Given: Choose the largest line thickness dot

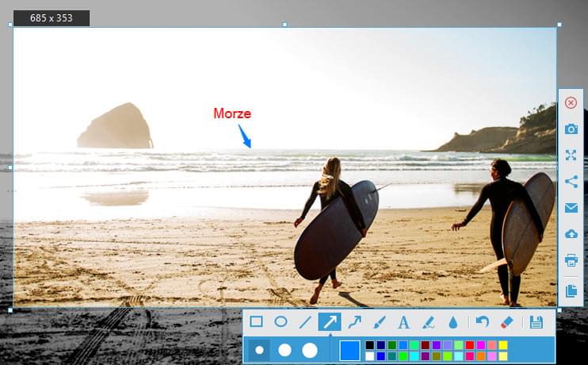Looking at the screenshot, I should point(310,350).
